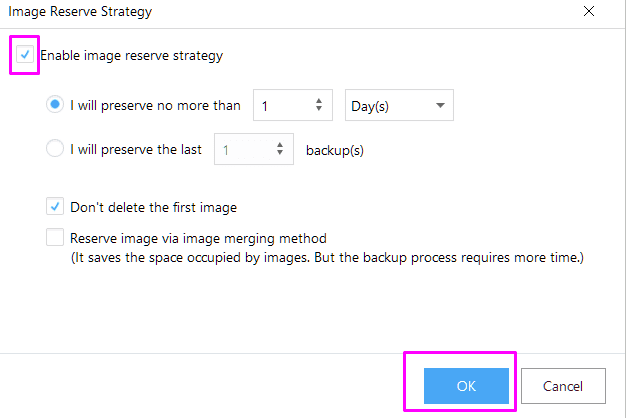Increase the preserve-no-more-than value with up arrow
Screen dimensions: 626x418
coord(319,101)
